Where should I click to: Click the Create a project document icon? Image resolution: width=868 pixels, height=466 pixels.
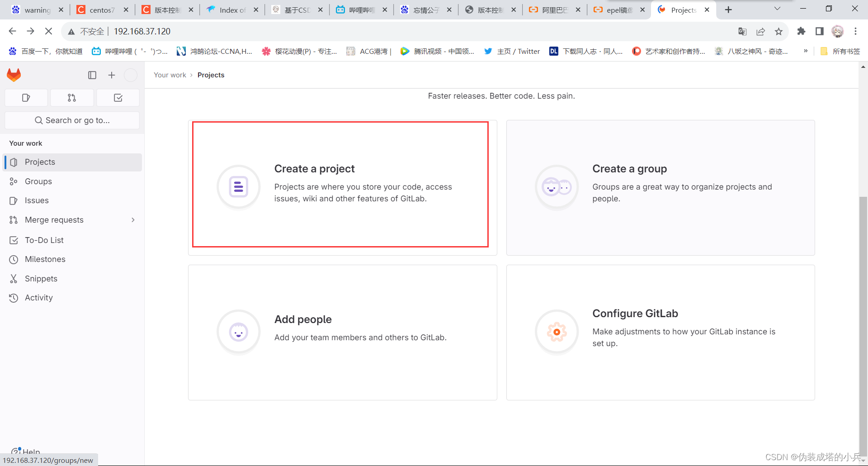239,187
